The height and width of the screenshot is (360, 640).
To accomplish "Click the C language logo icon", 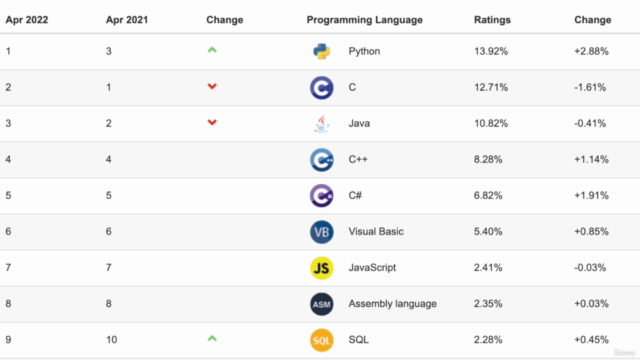I will (322, 87).
